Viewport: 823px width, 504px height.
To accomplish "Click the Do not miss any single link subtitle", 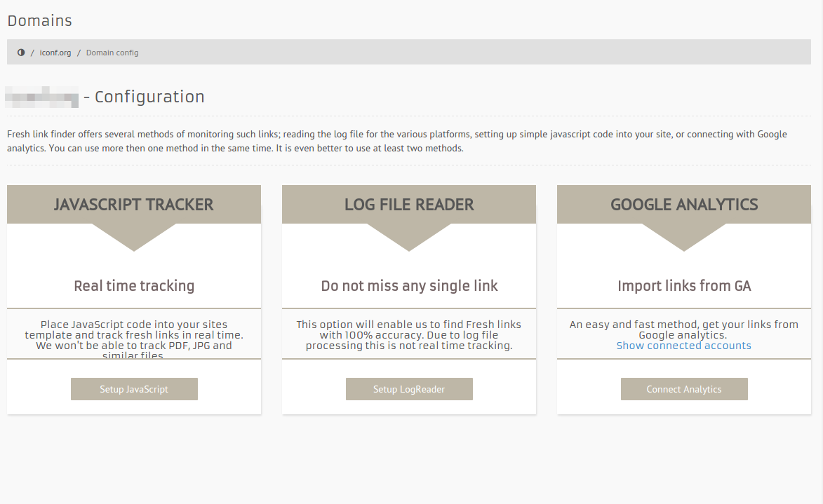I will (409, 286).
